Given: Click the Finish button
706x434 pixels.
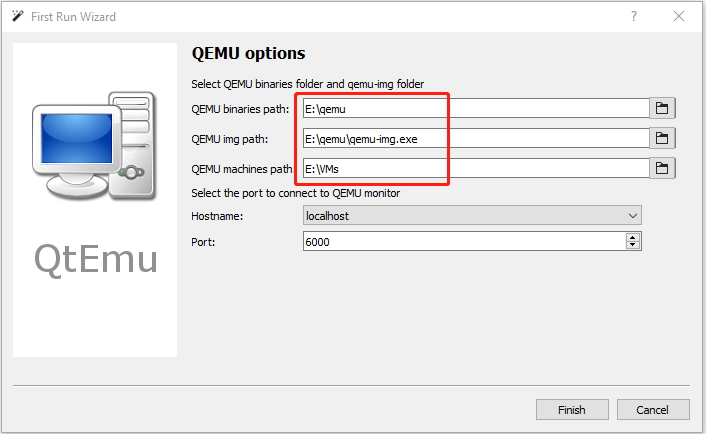Looking at the screenshot, I should tap(572, 410).
